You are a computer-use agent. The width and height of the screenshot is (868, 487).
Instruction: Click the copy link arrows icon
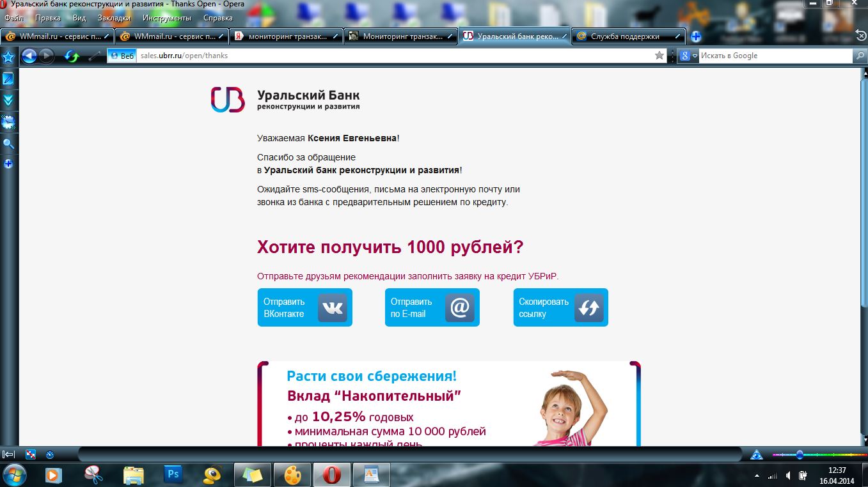click(x=588, y=307)
